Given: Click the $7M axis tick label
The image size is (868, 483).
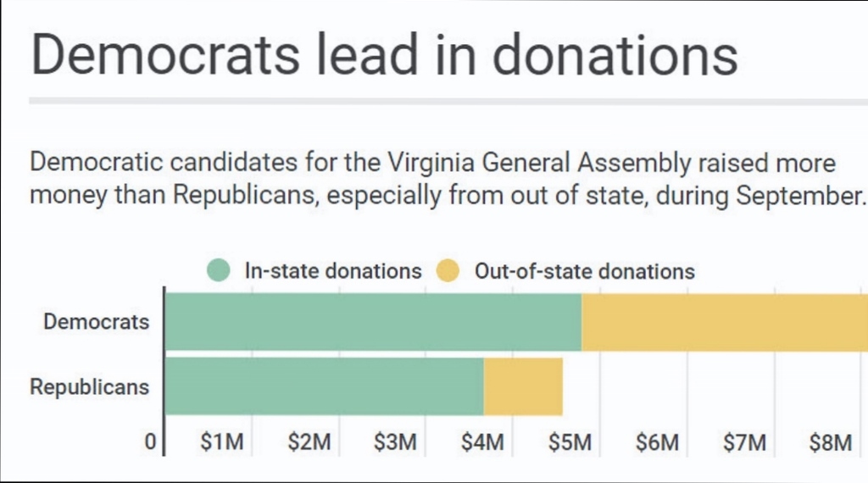Looking at the screenshot, I should (744, 442).
